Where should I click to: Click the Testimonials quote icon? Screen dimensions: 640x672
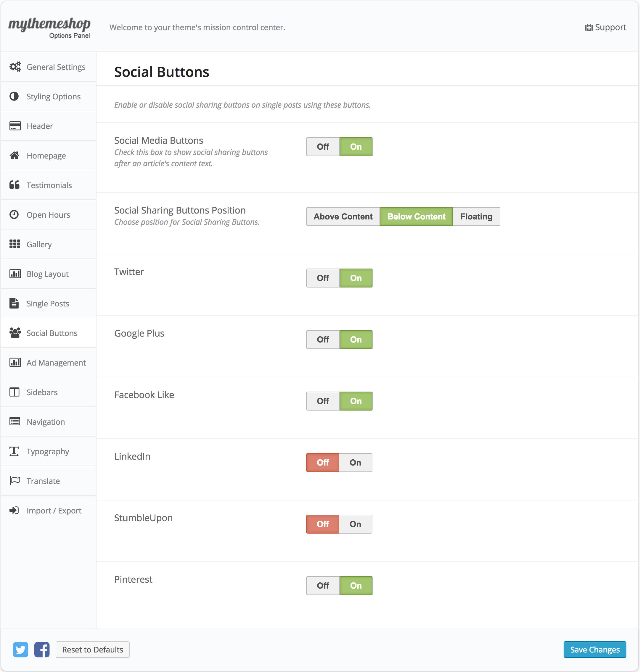pos(14,185)
